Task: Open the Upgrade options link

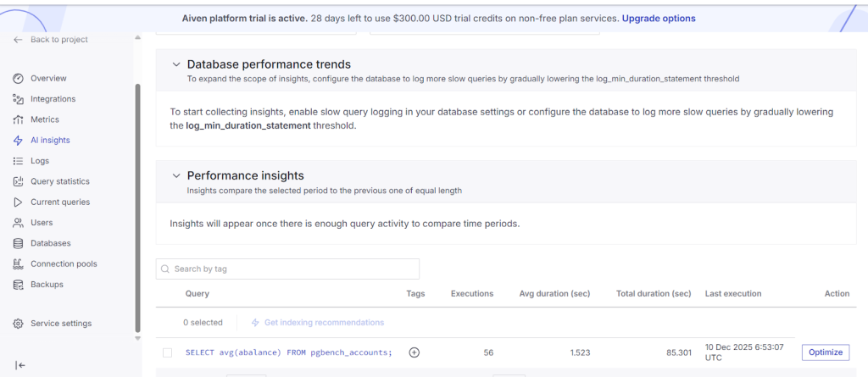Action: [659, 18]
